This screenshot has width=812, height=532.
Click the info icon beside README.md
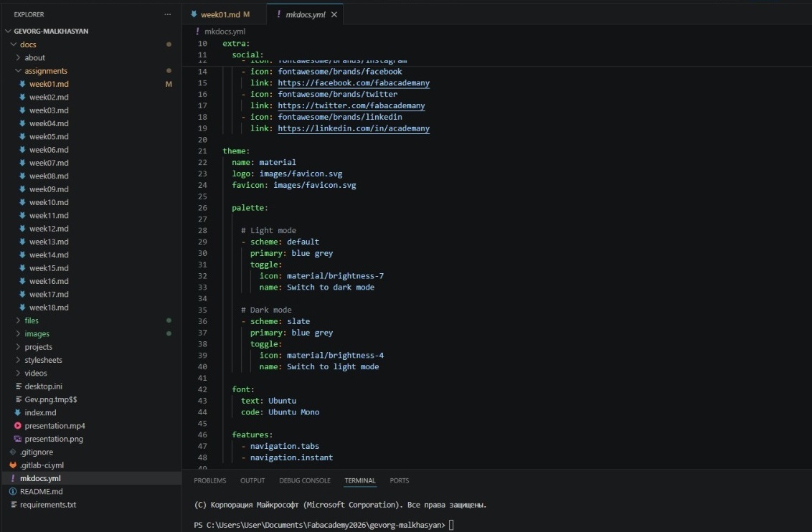click(x=13, y=492)
